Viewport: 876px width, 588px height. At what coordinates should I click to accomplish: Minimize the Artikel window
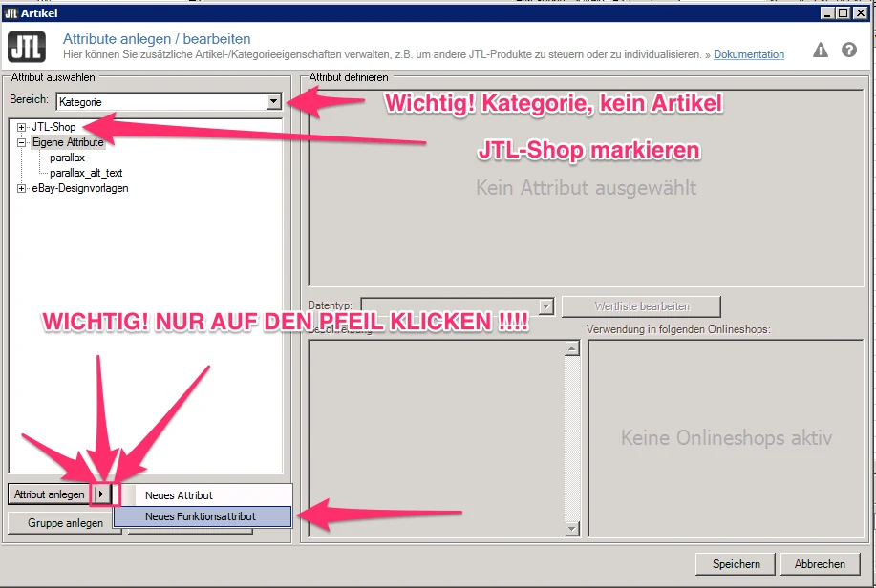(x=828, y=12)
